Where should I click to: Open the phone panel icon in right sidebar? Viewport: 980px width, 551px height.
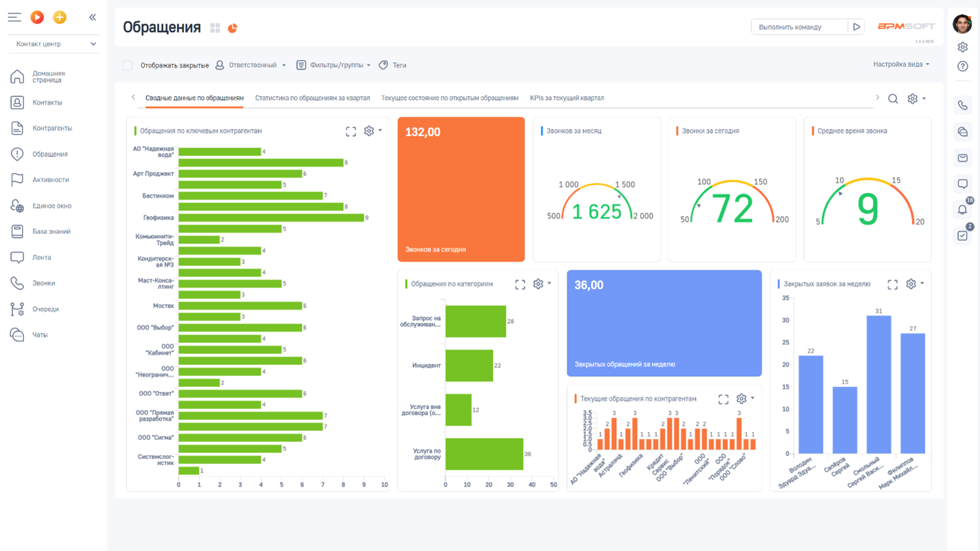click(x=963, y=106)
